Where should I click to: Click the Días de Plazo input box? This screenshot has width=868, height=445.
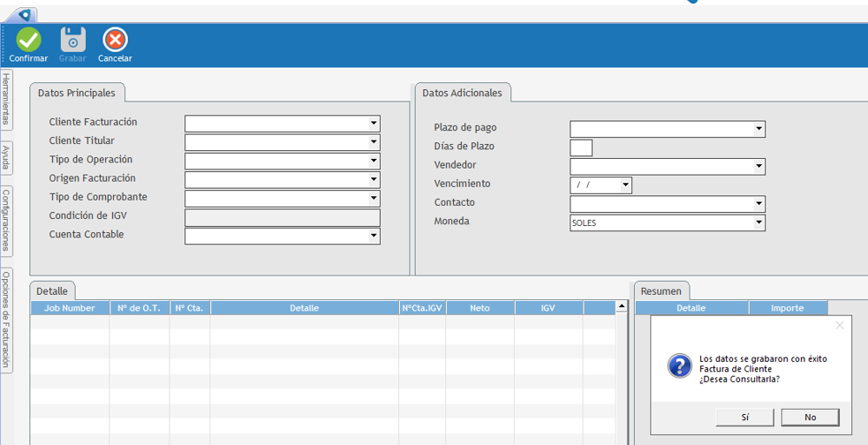[x=581, y=147]
